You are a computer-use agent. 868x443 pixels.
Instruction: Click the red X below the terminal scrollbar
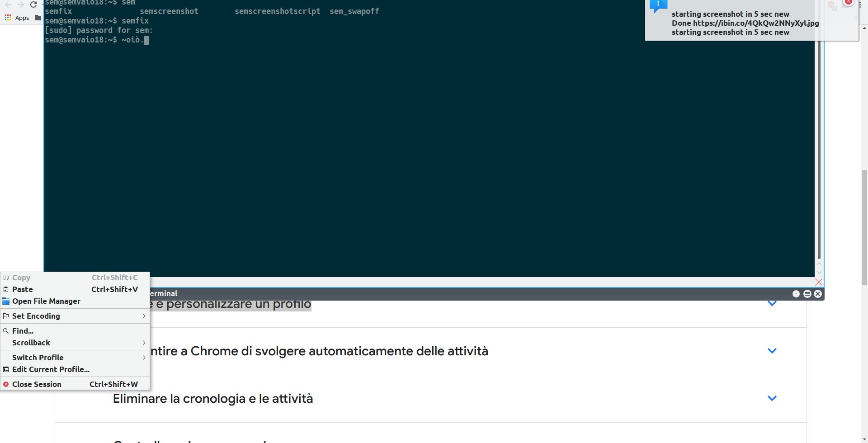pyautogui.click(x=819, y=282)
